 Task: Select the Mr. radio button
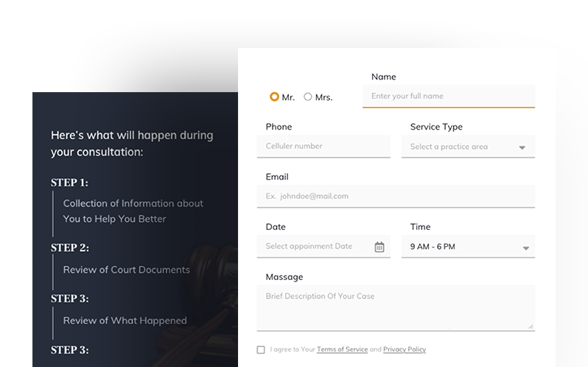point(274,97)
